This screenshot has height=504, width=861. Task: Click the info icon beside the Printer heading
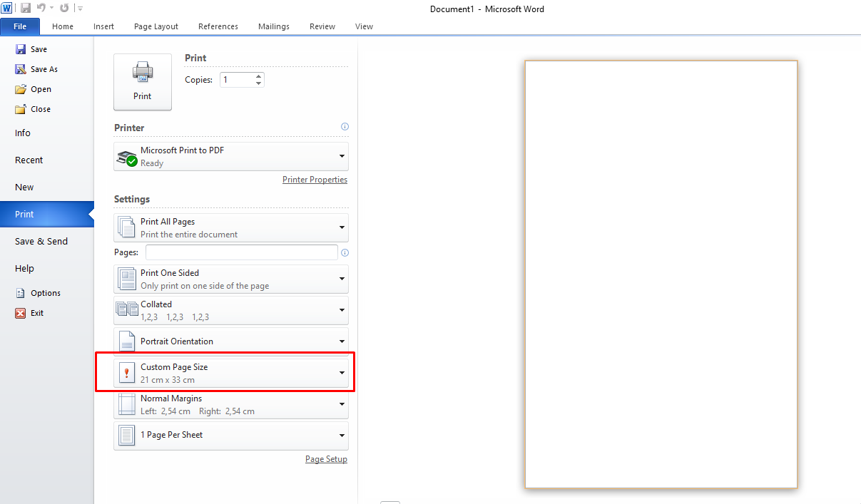[x=345, y=127]
